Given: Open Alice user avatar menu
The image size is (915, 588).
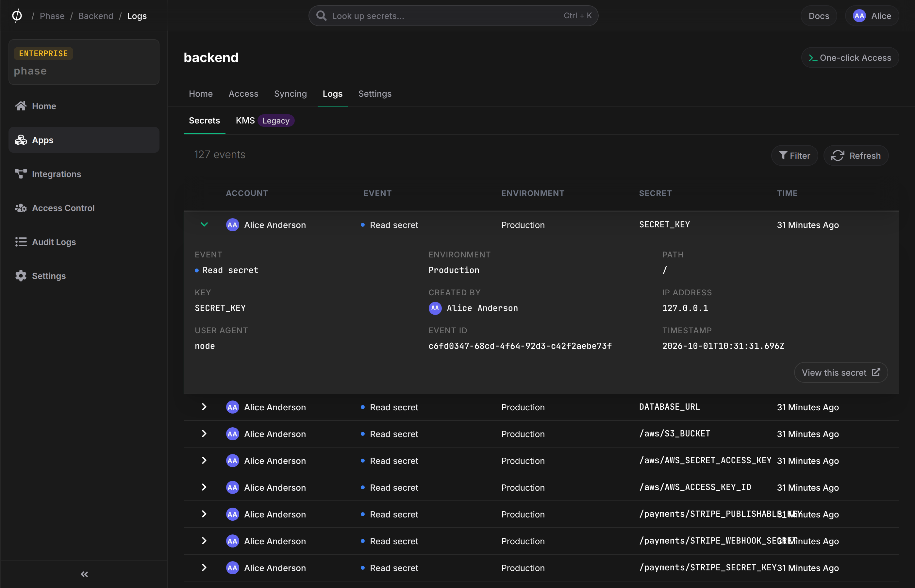Looking at the screenshot, I should coord(872,16).
